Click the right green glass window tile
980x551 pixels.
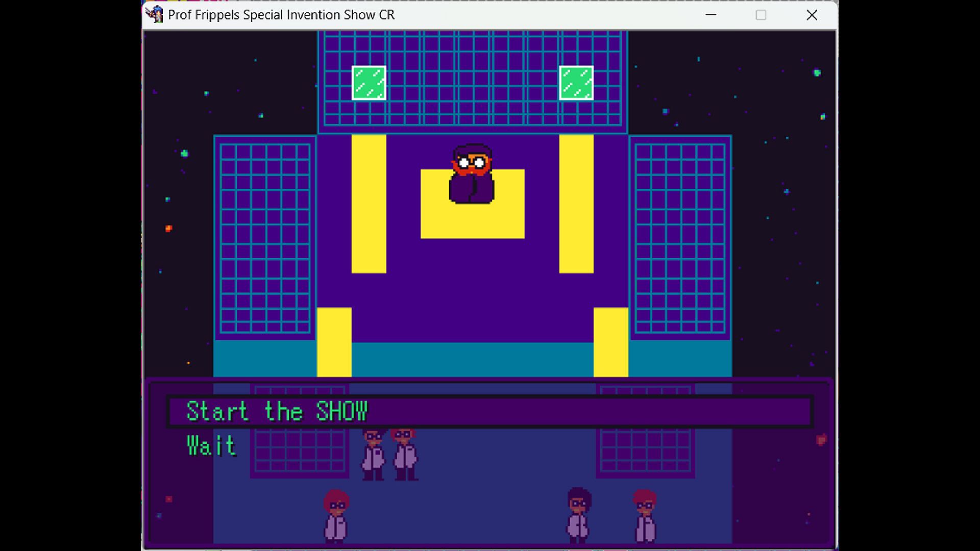point(576,83)
